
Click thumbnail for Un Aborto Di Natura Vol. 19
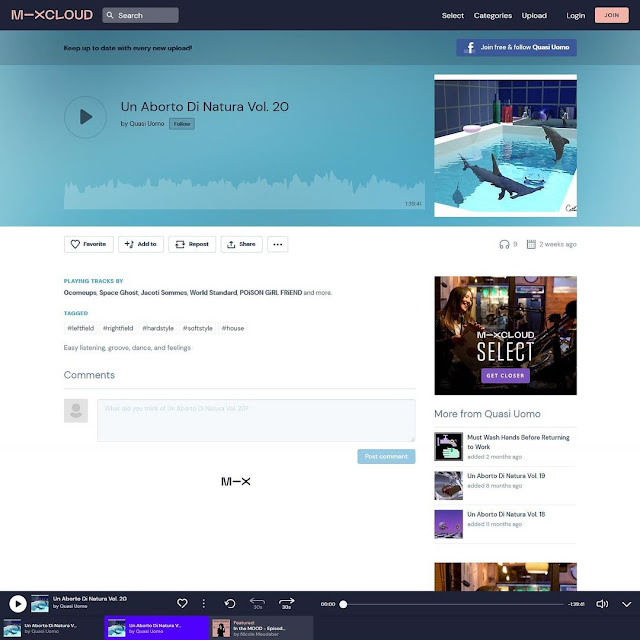(449, 485)
